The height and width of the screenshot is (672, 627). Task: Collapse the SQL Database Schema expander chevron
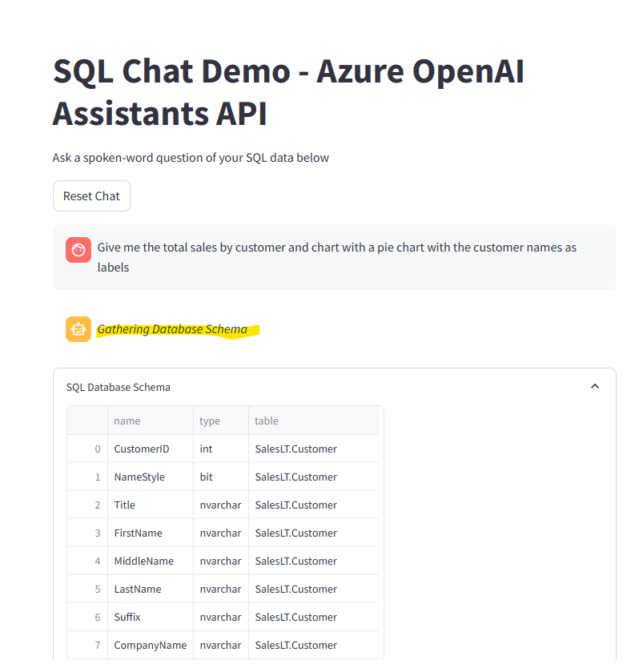[594, 387]
